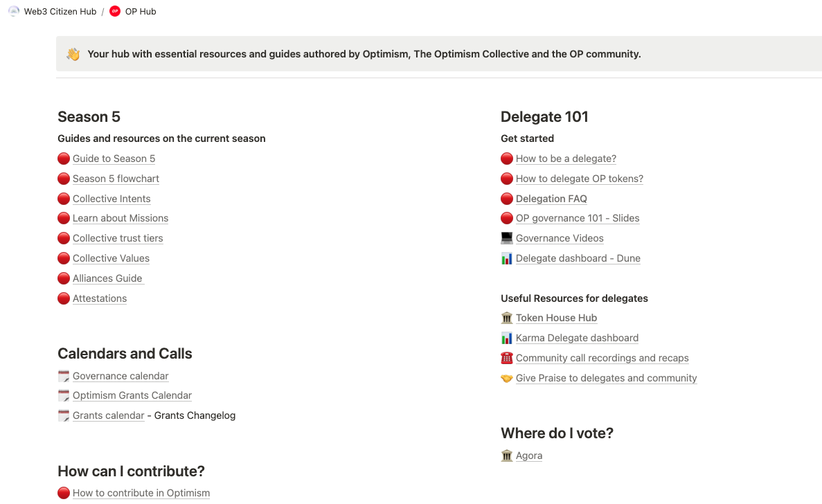Go to Karma Delegate dashboard
The width and height of the screenshot is (822, 504).
[577, 338]
